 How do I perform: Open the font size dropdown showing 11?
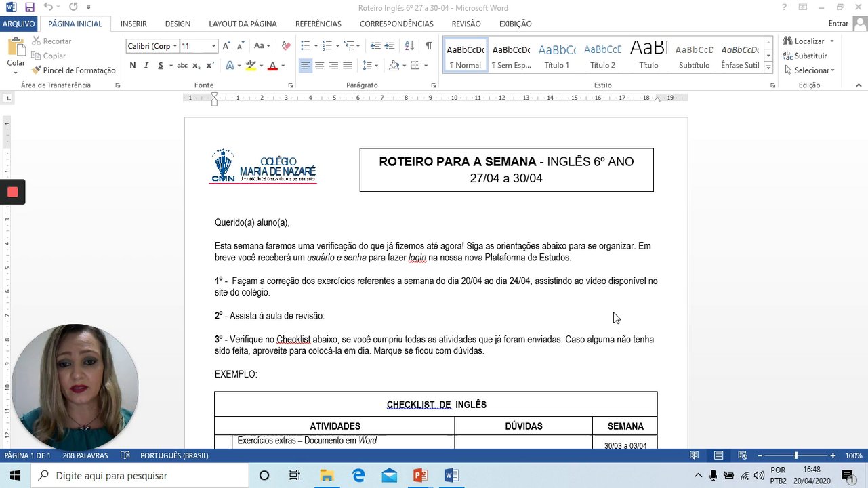pyautogui.click(x=213, y=46)
